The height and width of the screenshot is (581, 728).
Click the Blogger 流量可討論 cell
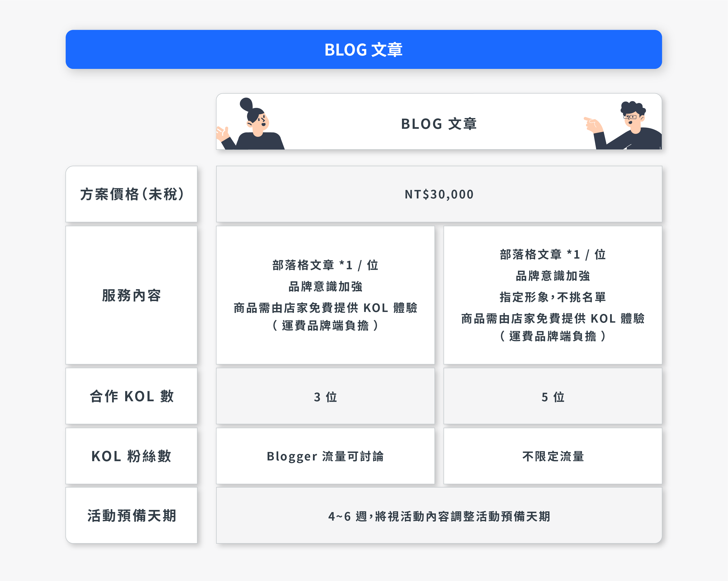pyautogui.click(x=325, y=456)
